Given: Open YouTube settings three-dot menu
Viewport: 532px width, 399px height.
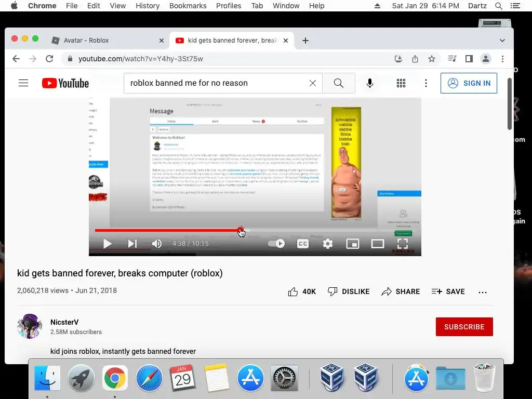Looking at the screenshot, I should tap(426, 83).
